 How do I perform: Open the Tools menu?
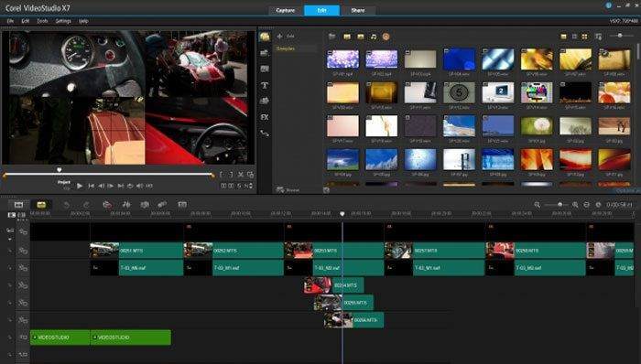[42, 21]
